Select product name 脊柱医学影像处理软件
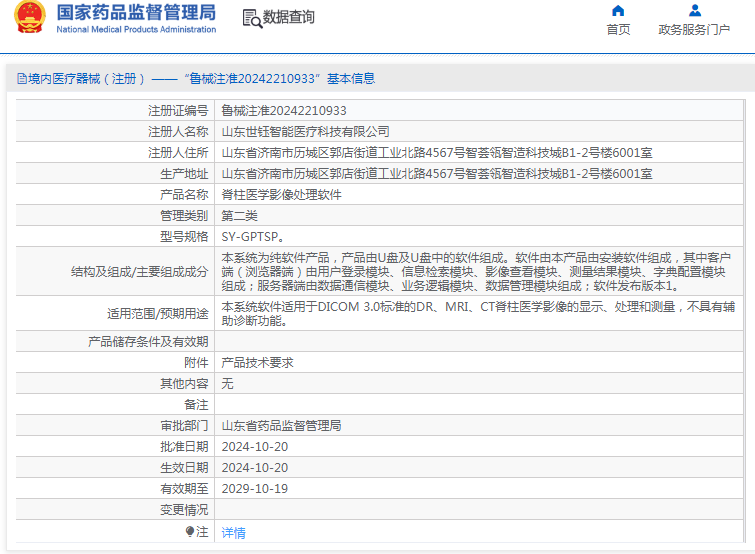The width and height of the screenshot is (755, 554). [x=282, y=194]
